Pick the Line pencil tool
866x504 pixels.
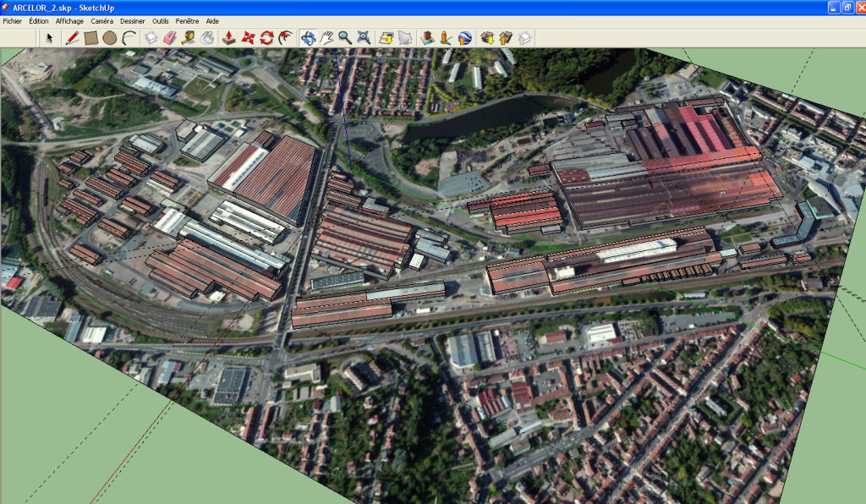tap(72, 37)
